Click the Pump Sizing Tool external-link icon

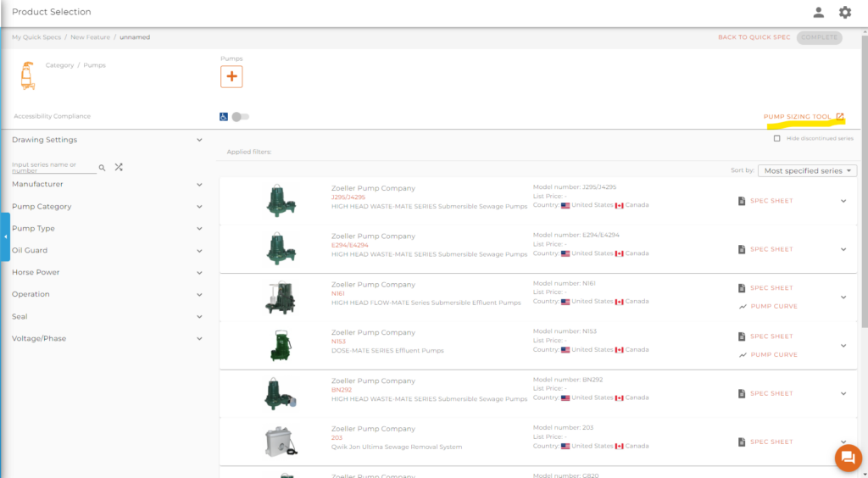point(840,116)
